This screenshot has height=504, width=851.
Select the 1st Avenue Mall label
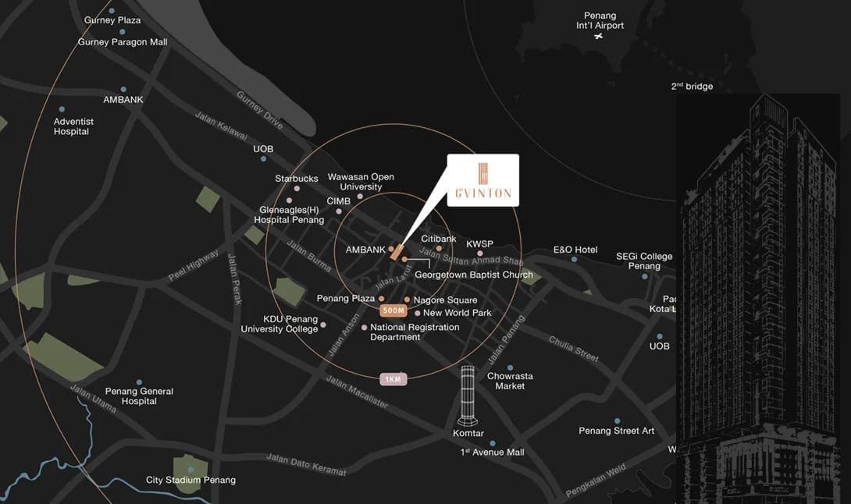click(493, 452)
